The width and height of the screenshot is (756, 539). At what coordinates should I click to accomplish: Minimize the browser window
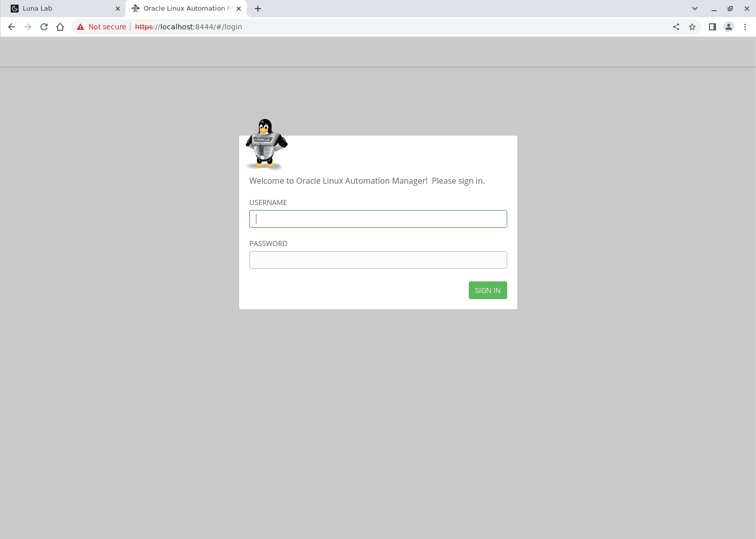point(714,9)
